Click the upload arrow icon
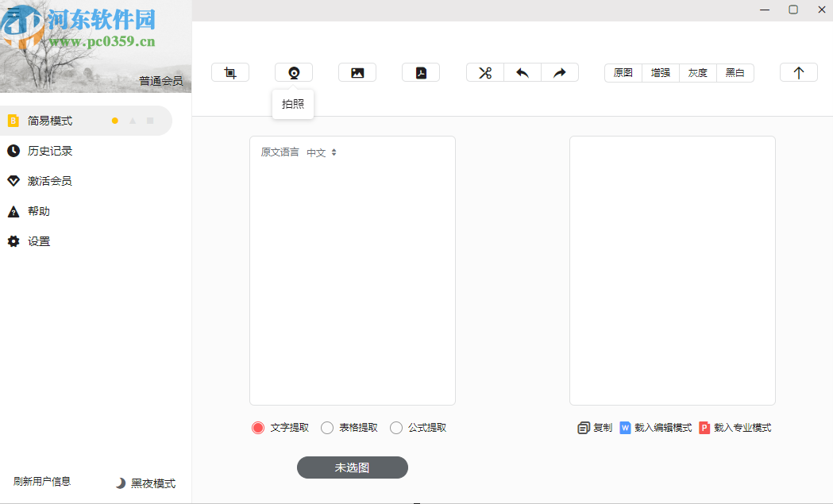 pos(798,71)
